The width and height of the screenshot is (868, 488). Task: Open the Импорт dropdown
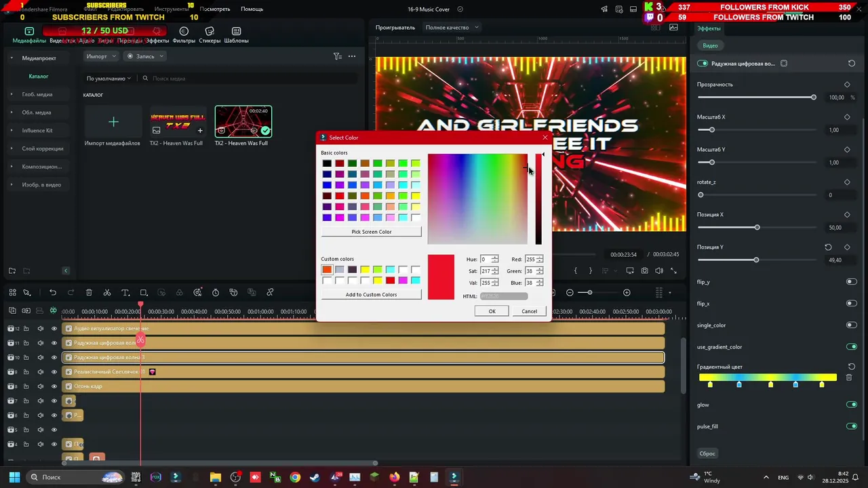[101, 56]
